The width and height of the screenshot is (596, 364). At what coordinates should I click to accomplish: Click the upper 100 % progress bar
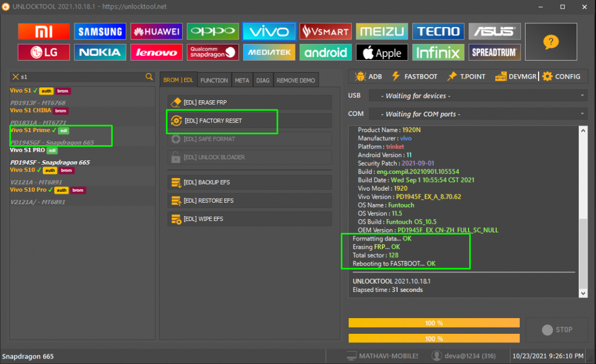point(434,323)
